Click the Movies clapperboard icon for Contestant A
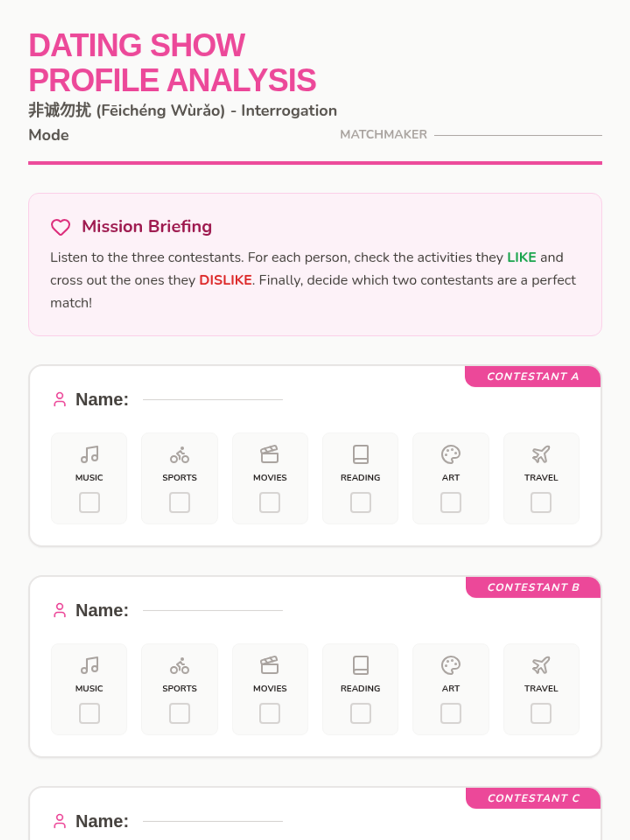 pyautogui.click(x=270, y=454)
